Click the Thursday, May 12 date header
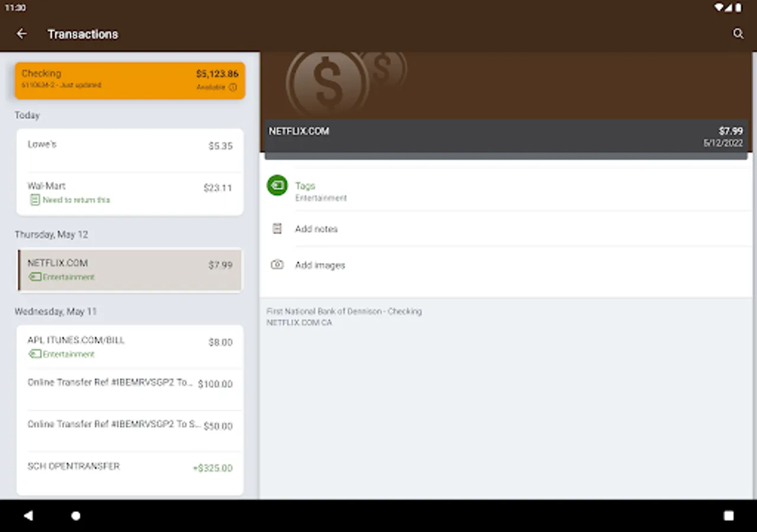 51,235
